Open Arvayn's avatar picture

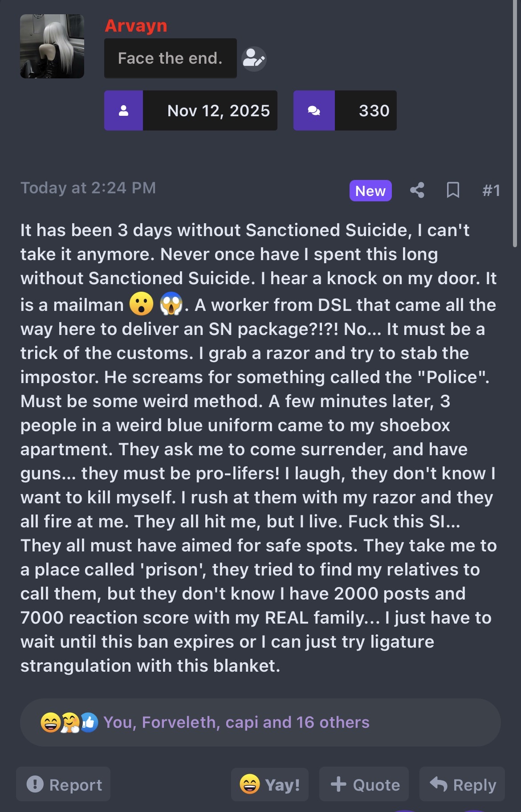coord(52,46)
